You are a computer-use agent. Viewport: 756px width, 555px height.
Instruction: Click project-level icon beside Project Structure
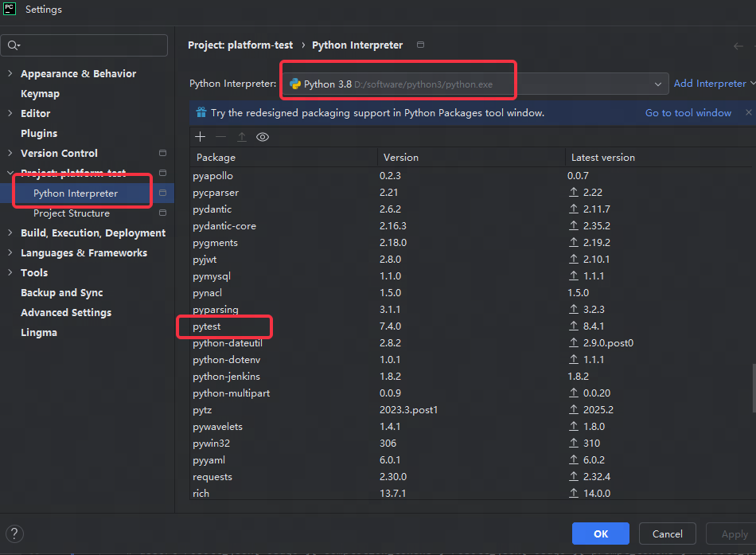pyautogui.click(x=162, y=213)
